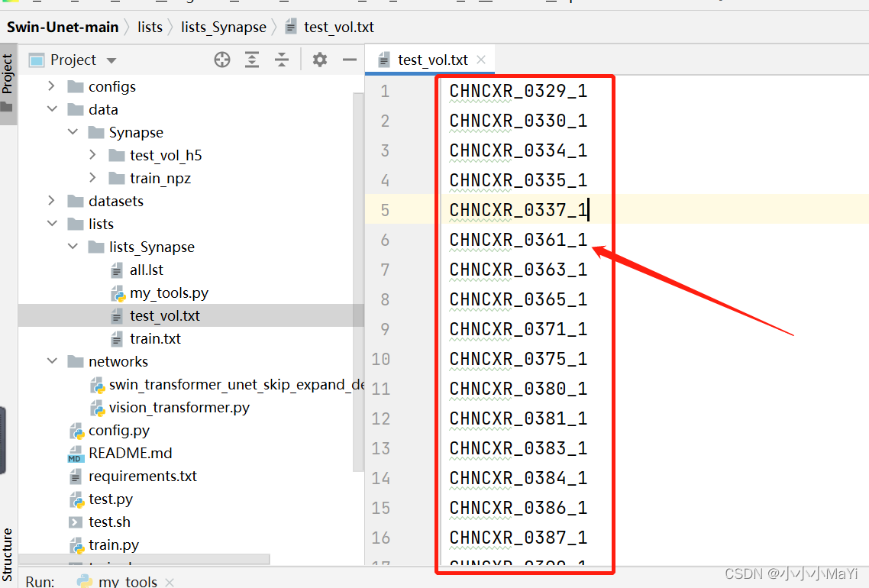
Task: Select the configs folder icon
Action: [76, 86]
